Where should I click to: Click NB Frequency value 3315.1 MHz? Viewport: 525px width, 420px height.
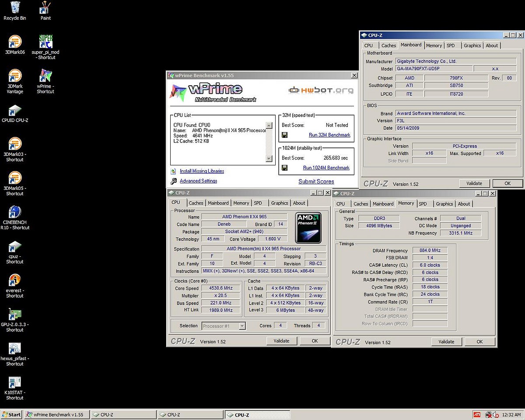[x=461, y=233]
